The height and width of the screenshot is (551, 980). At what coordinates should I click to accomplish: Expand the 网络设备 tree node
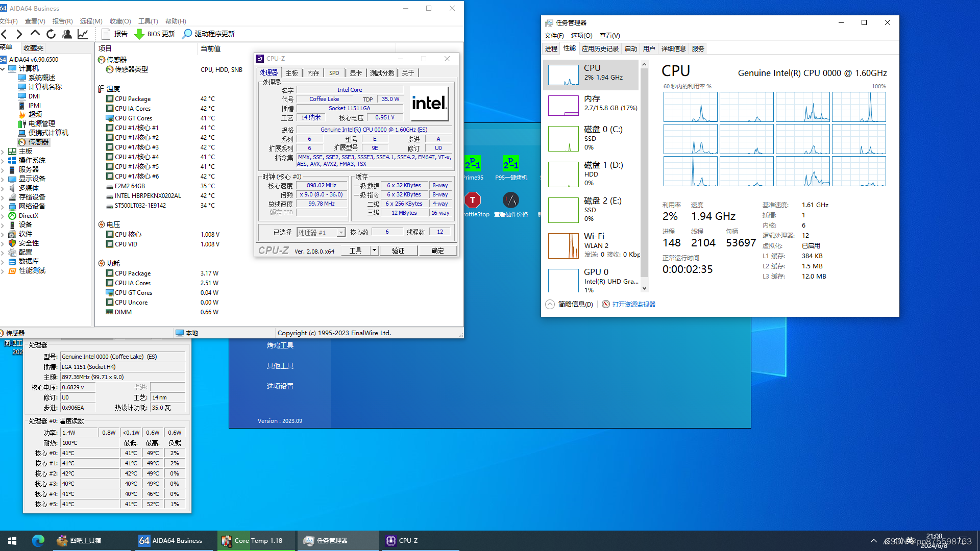[3, 207]
